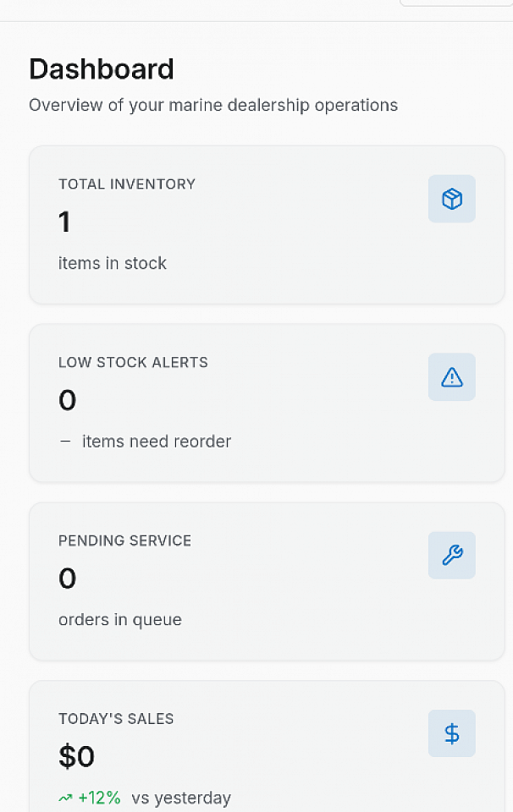Click the Low Stock Alerts warning icon
This screenshot has height=812, width=513.
[451, 377]
